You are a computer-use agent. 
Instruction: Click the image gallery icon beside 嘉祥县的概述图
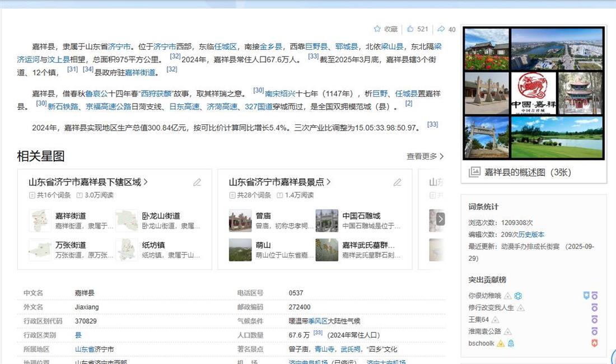click(x=475, y=172)
